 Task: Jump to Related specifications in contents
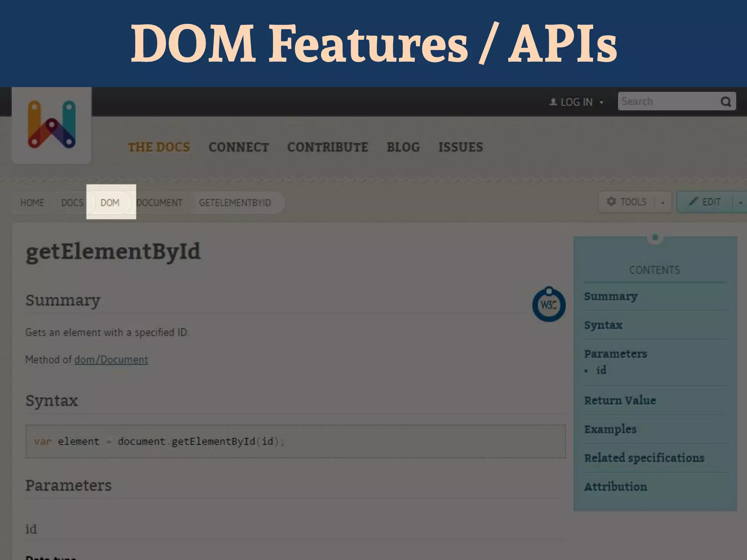(644, 458)
